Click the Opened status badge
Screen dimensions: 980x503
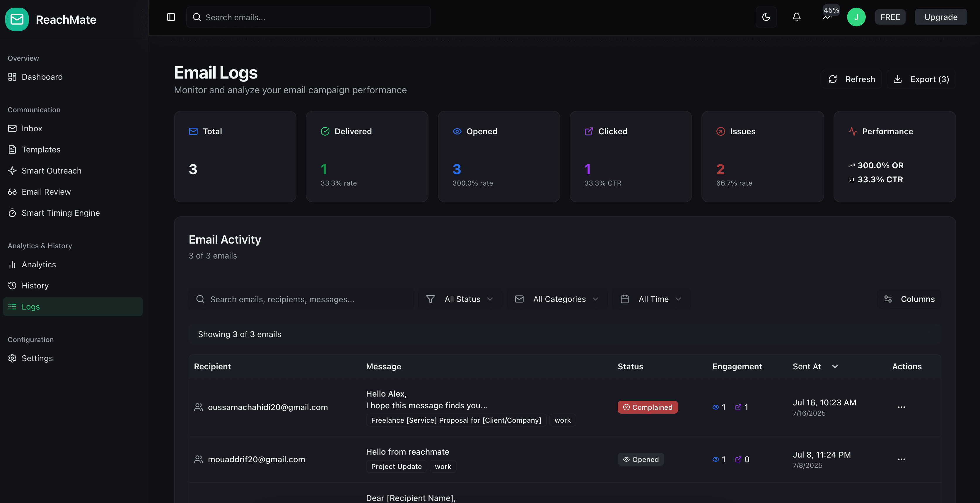click(641, 459)
